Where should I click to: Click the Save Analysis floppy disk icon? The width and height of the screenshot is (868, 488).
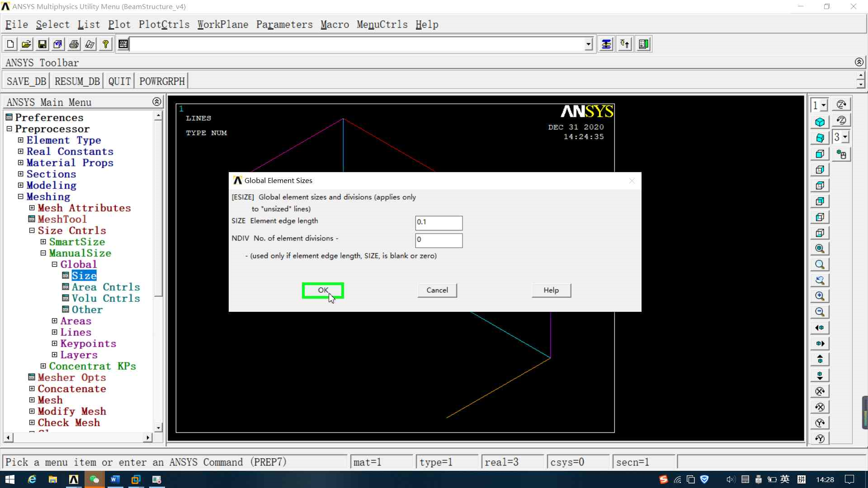pyautogui.click(x=42, y=44)
